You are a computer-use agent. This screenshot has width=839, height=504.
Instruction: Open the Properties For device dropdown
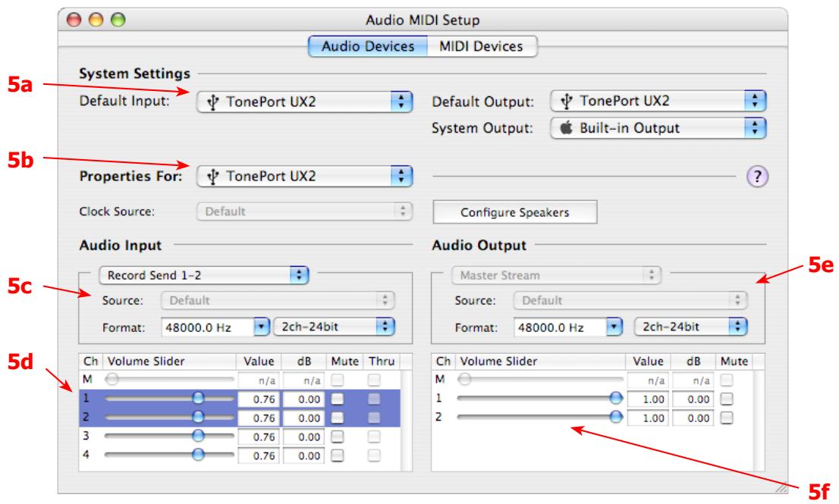click(304, 177)
